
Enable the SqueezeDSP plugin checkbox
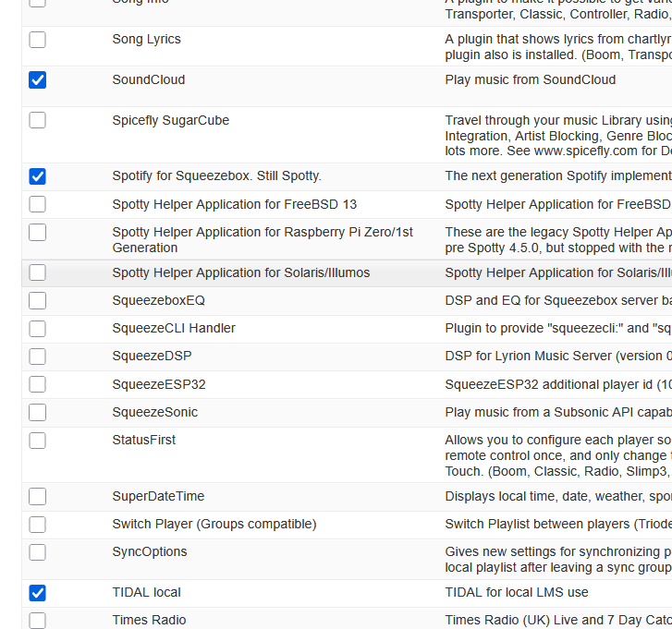pyautogui.click(x=37, y=357)
